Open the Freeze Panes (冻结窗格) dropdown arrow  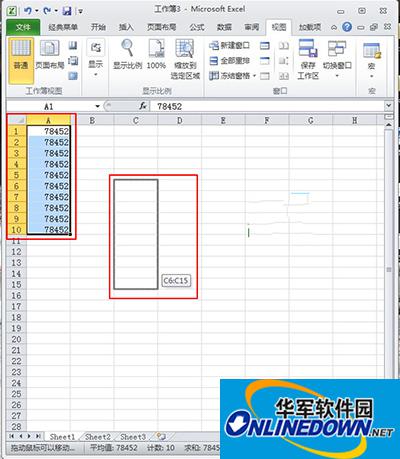[x=254, y=76]
